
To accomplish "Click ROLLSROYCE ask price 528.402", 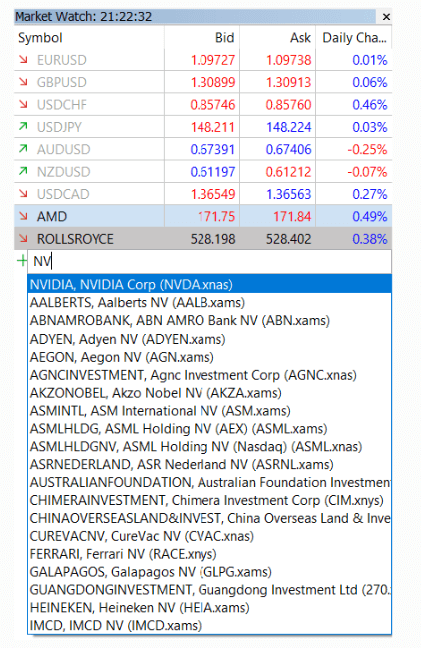I will (288, 239).
